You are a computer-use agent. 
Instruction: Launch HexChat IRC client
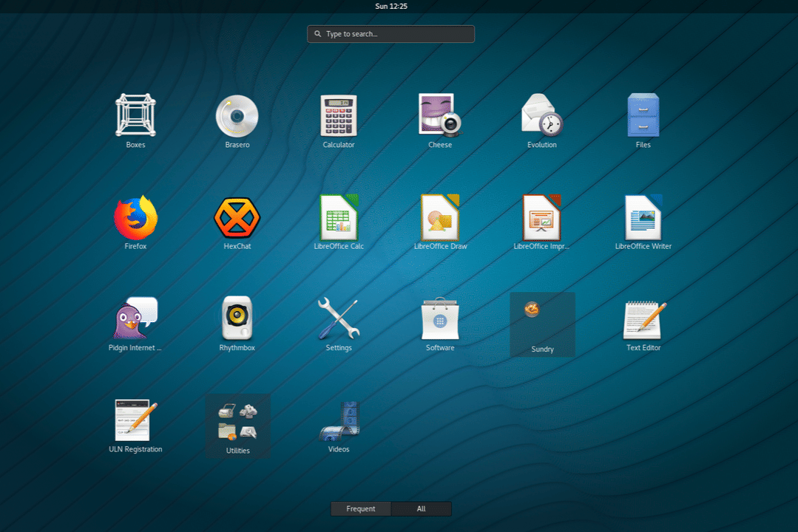pos(237,216)
